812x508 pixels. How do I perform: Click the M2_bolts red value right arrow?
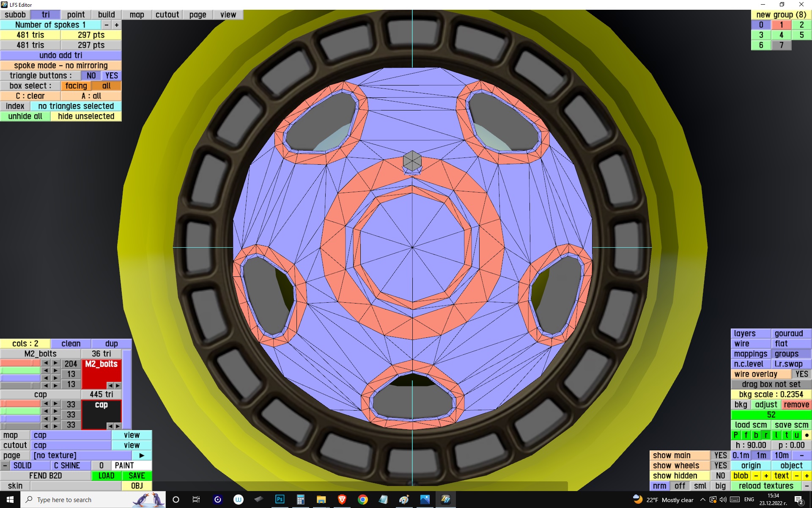click(x=55, y=363)
